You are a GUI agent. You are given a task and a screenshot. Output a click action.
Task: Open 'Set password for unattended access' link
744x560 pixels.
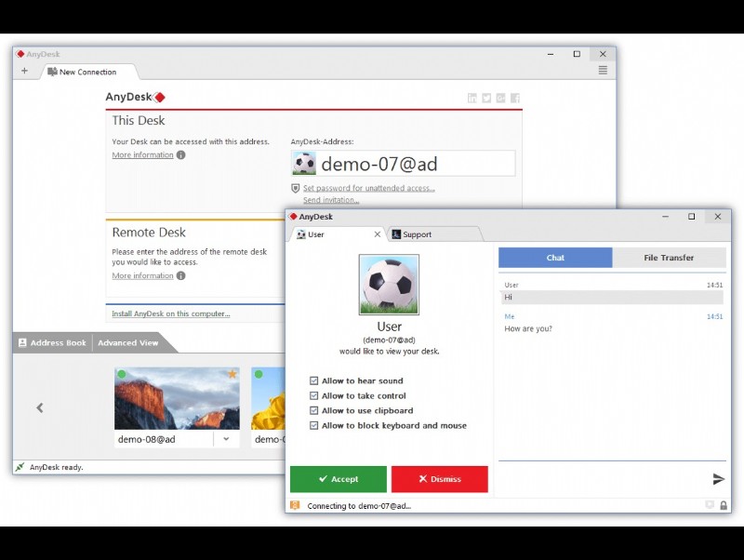click(x=367, y=188)
